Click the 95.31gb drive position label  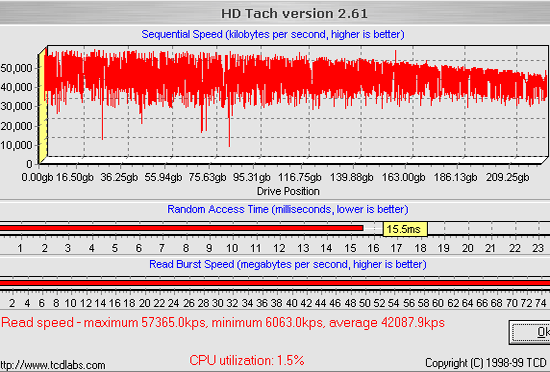(251, 177)
